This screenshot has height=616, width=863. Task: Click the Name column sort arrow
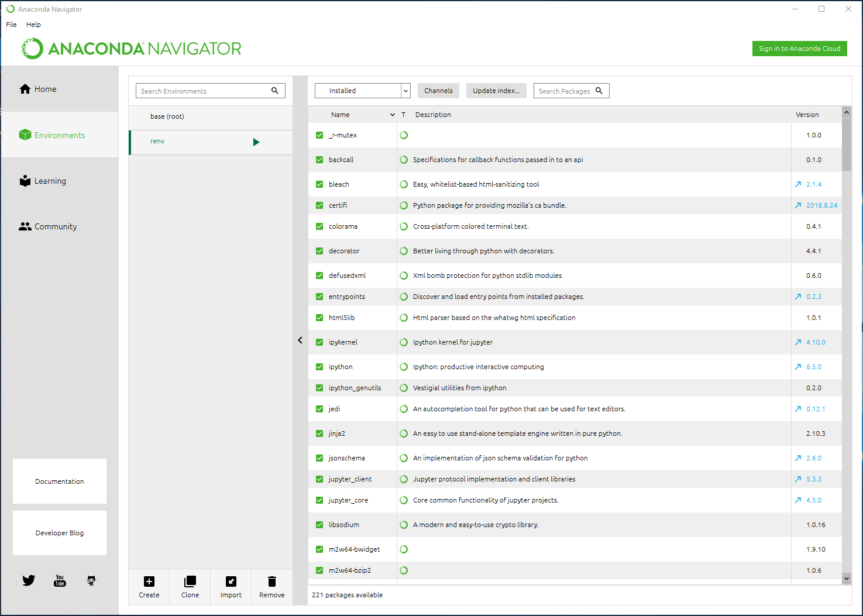coord(392,115)
